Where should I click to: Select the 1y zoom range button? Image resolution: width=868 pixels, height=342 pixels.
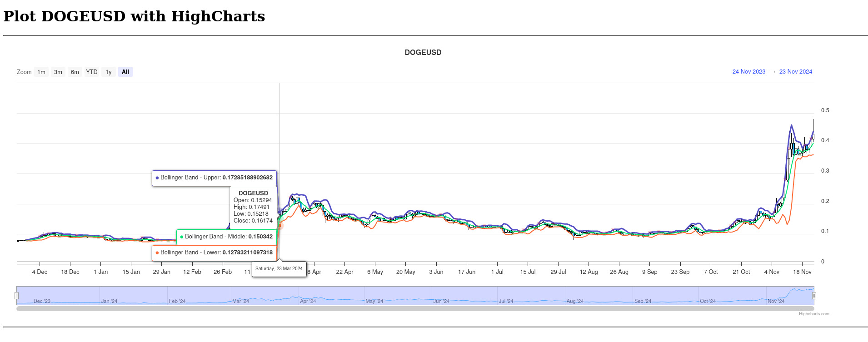click(109, 72)
